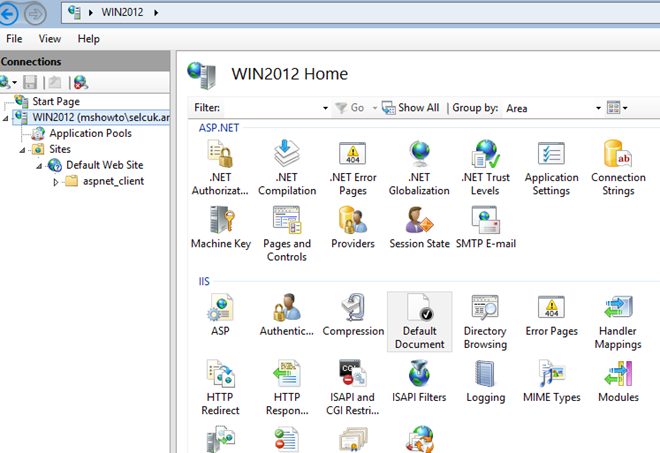Image resolution: width=660 pixels, height=453 pixels.
Task: Open .NET Trust Levels feature
Action: click(485, 168)
